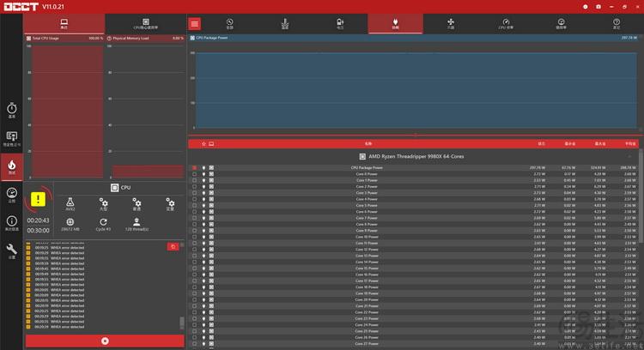The height and width of the screenshot is (350, 644).
Task: Check the Core 1 Power checkbox
Action: coord(194,180)
